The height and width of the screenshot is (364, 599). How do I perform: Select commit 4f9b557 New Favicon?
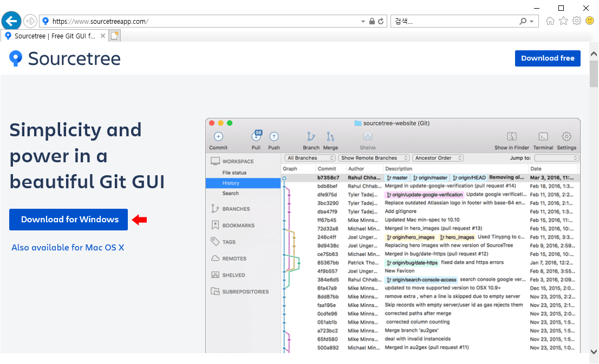point(430,271)
